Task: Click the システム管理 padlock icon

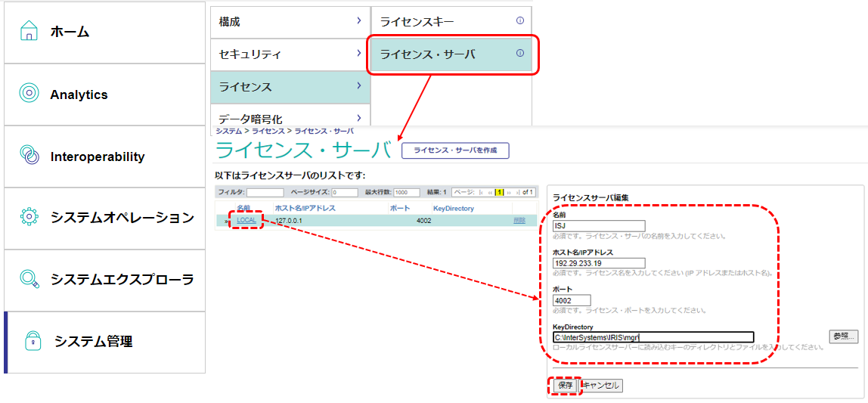Action: [32, 341]
